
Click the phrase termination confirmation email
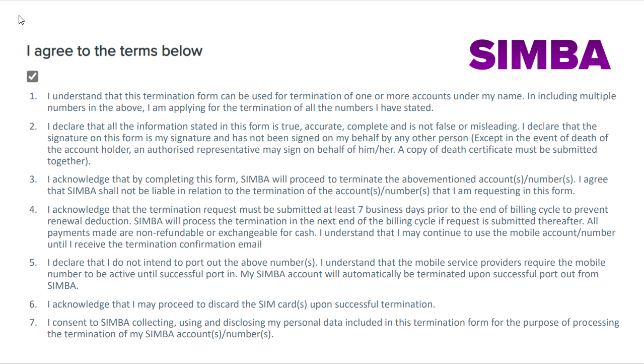(x=193, y=245)
